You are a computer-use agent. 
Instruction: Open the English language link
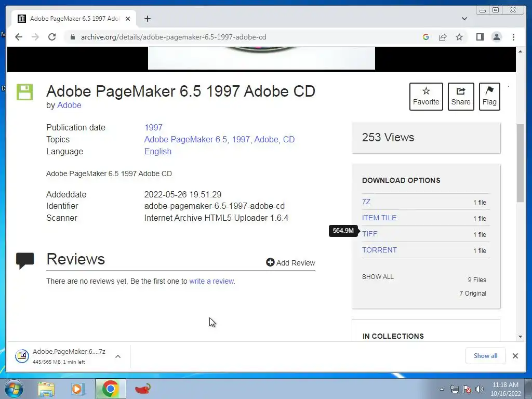tap(158, 151)
